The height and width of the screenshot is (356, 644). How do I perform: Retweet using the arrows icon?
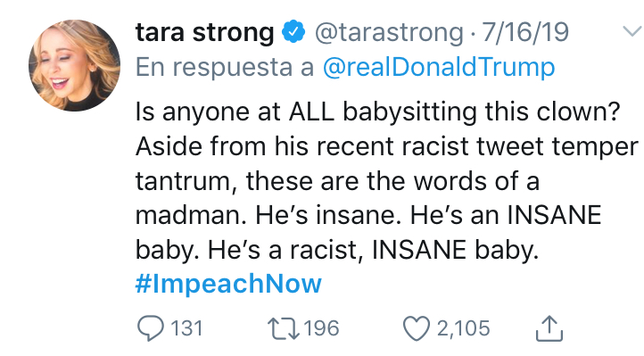284,329
